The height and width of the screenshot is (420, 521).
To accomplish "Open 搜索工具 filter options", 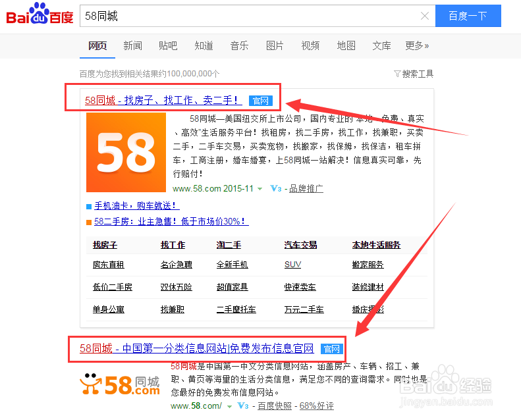I will coord(414,74).
